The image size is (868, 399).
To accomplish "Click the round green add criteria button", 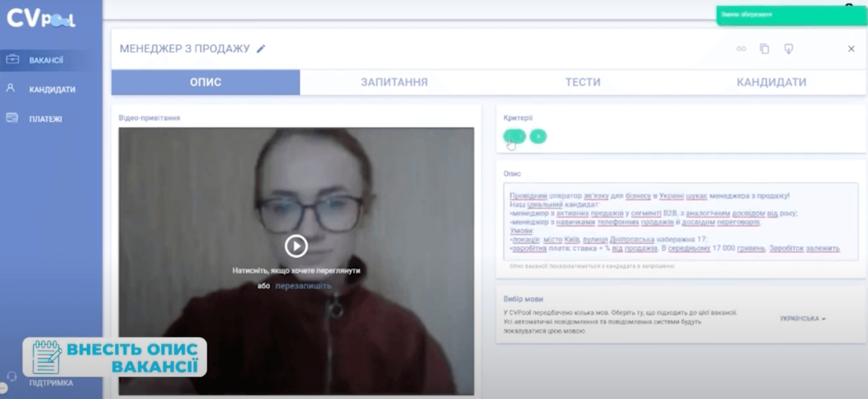I will click(538, 136).
